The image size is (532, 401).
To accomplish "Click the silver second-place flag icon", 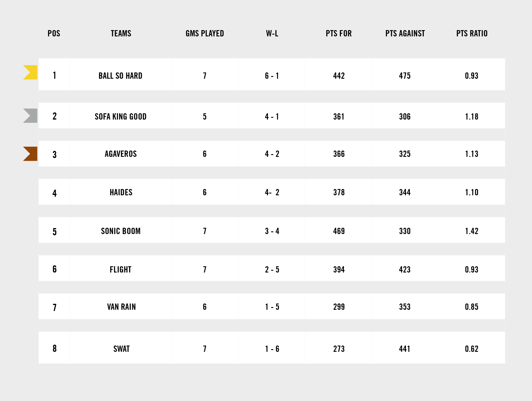I will [30, 116].
